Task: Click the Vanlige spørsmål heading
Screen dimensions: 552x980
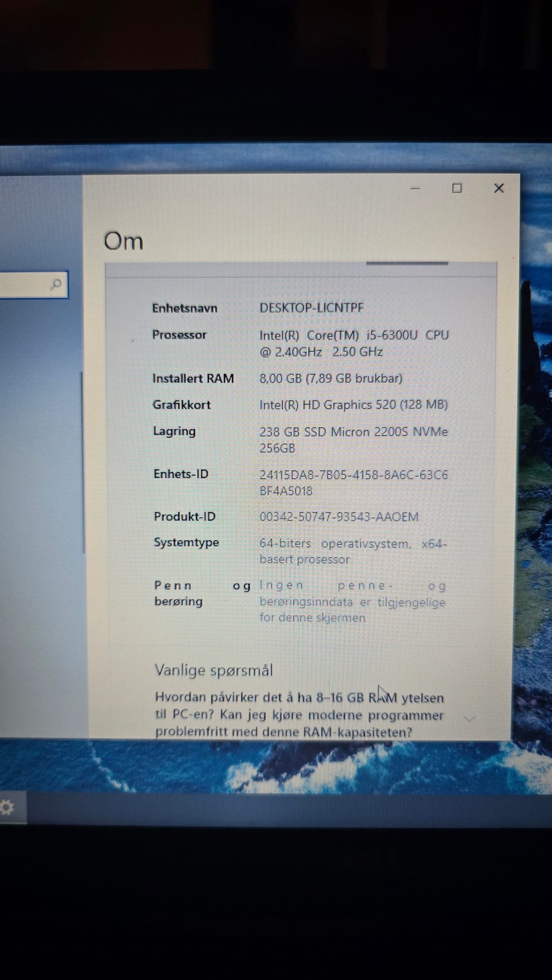Action: coord(213,670)
